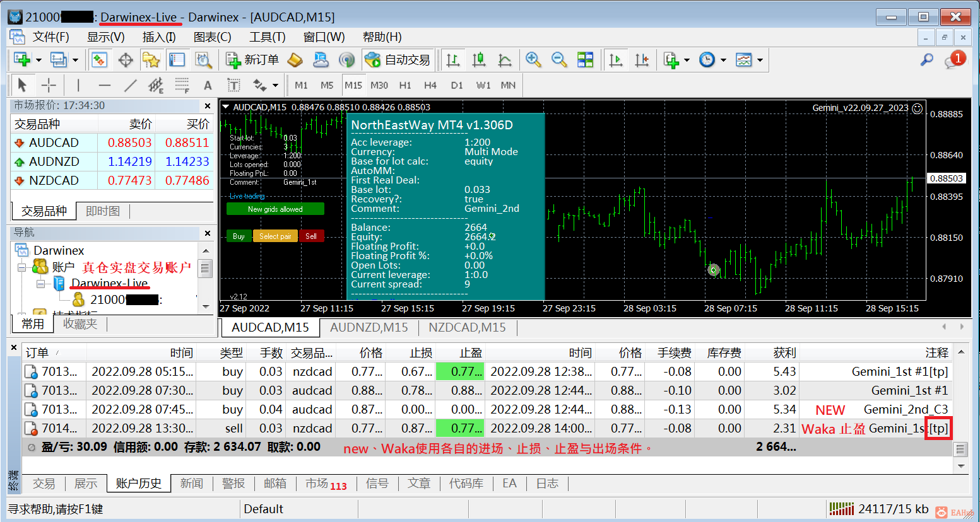Switch timeframe to M5
Screen dimensions: 980x522
point(327,85)
